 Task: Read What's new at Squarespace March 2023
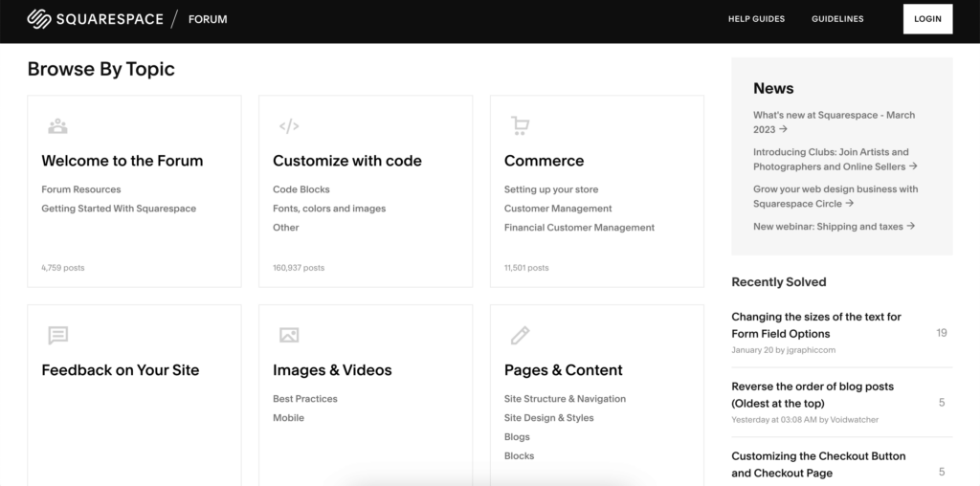point(834,121)
